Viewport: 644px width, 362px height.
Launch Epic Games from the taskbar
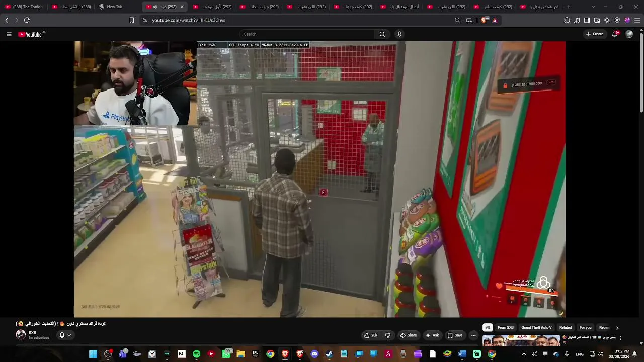(256, 354)
